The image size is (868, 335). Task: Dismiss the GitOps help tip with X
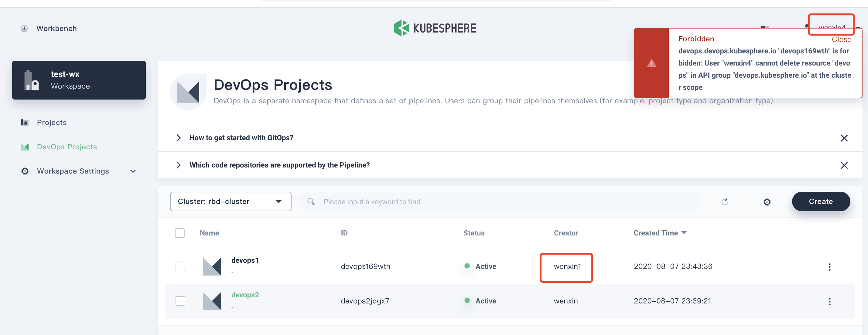[844, 138]
